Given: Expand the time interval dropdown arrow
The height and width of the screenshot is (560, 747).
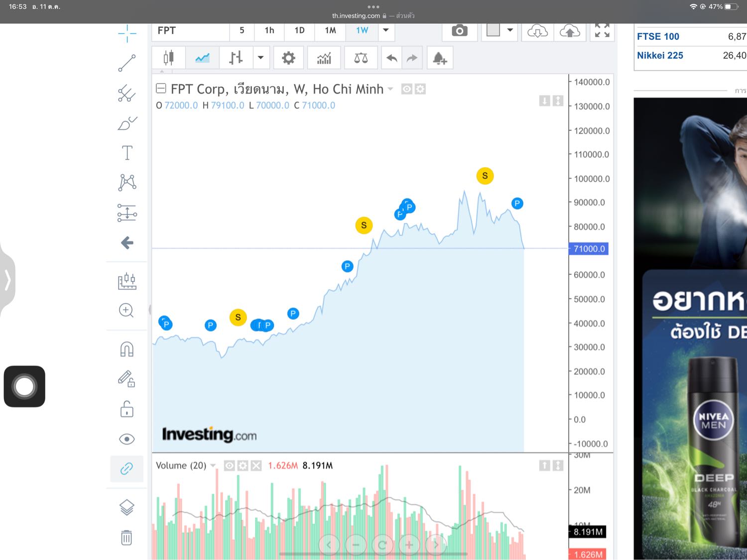Looking at the screenshot, I should pyautogui.click(x=385, y=30).
